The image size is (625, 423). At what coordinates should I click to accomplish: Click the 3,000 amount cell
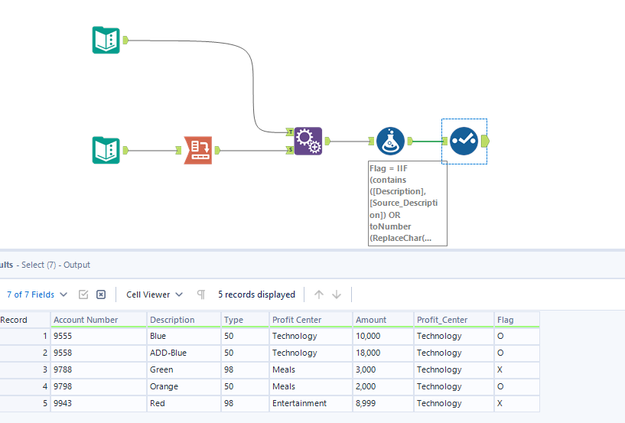click(383, 370)
